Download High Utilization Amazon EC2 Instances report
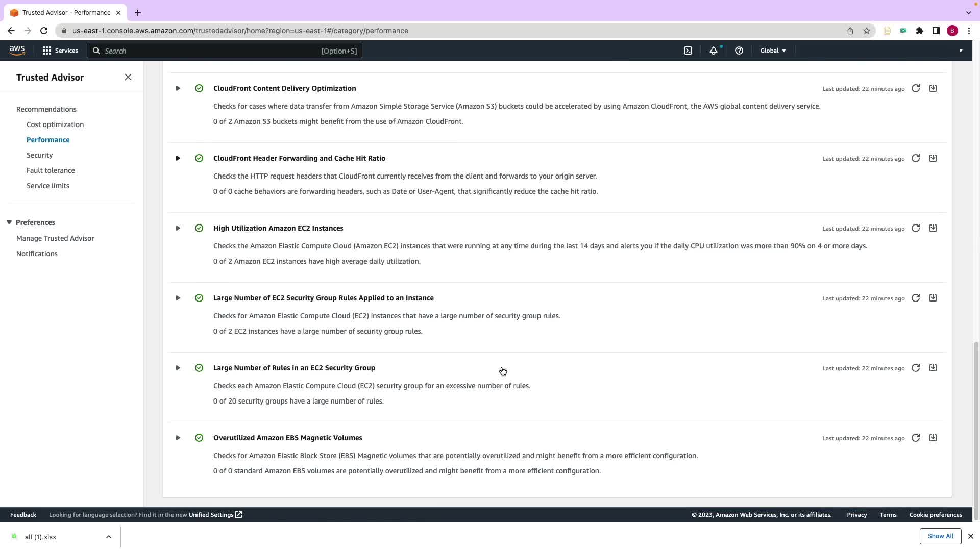This screenshot has width=980, height=551. click(933, 228)
